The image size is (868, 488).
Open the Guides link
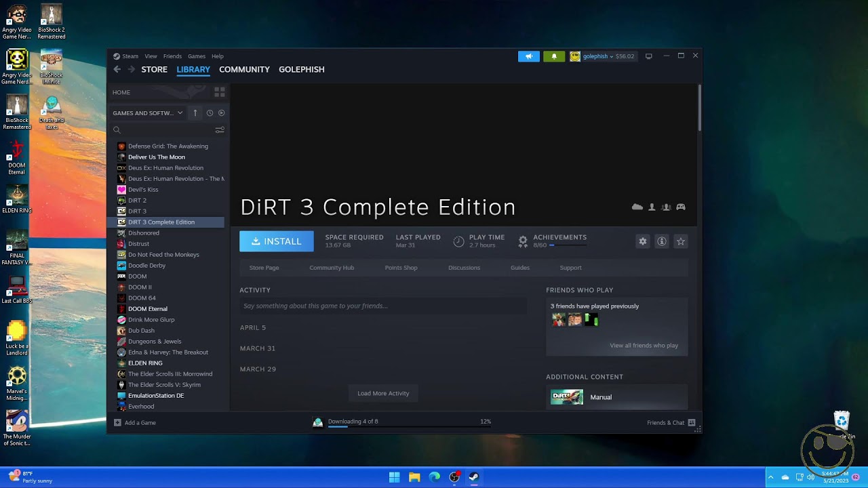[520, 268]
